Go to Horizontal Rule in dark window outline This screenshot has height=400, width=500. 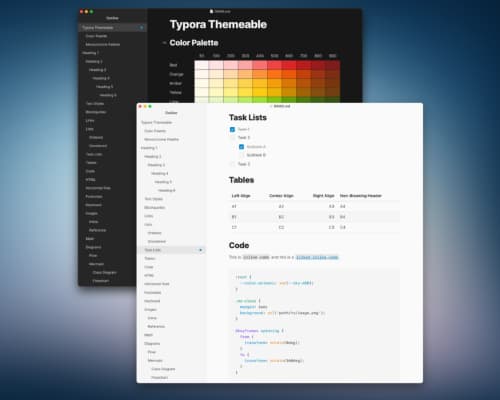pyautogui.click(x=98, y=188)
